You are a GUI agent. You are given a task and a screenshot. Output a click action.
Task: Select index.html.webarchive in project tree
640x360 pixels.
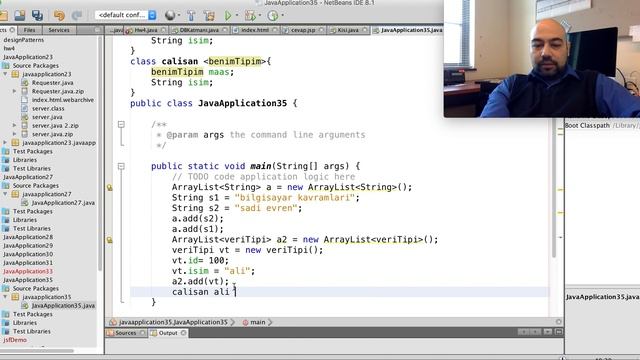coord(63,100)
